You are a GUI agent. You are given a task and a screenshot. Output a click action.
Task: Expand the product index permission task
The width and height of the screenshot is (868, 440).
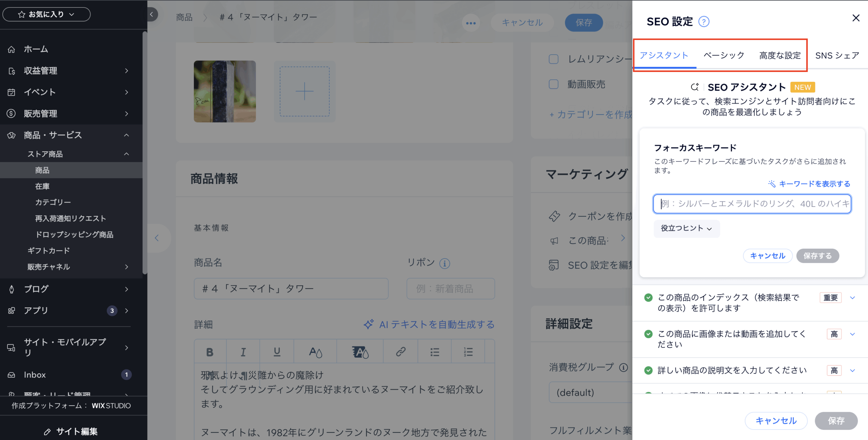tap(852, 298)
